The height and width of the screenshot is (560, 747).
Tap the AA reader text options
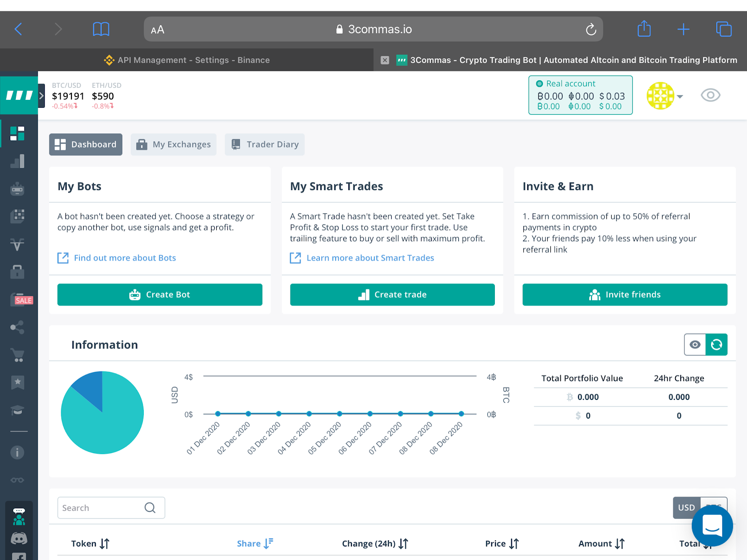pyautogui.click(x=157, y=30)
